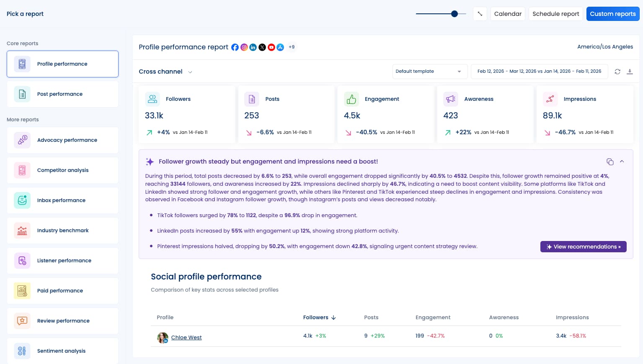Select the Instagram network icon
Screen dimensions: 643x364
coord(244,47)
